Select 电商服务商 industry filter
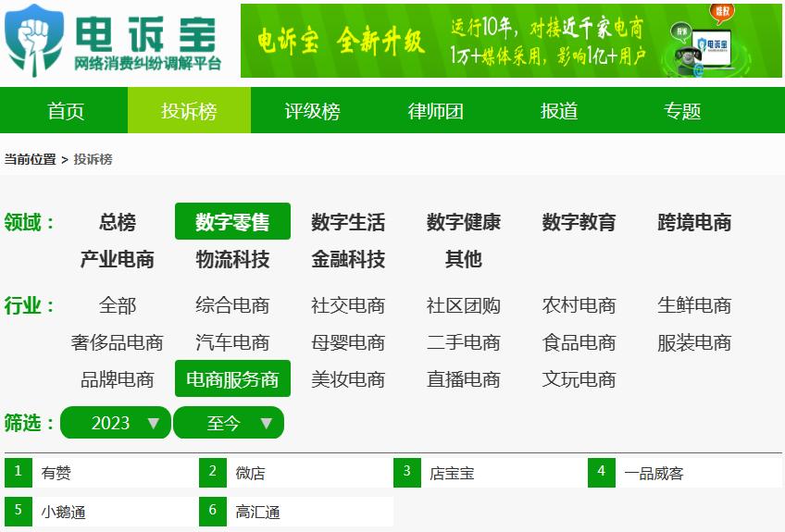The image size is (785, 532). point(232,378)
